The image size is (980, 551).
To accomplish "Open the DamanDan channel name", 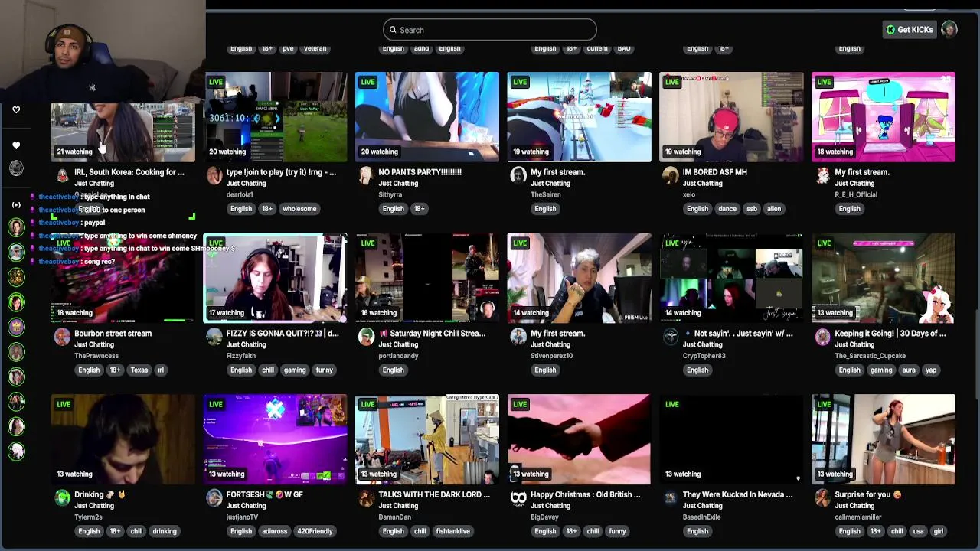I will pyautogui.click(x=395, y=517).
